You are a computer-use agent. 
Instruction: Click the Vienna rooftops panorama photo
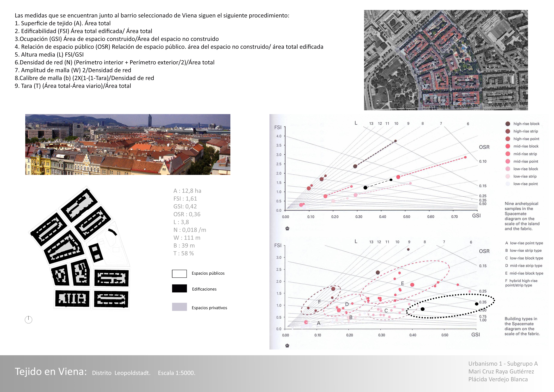click(128, 144)
